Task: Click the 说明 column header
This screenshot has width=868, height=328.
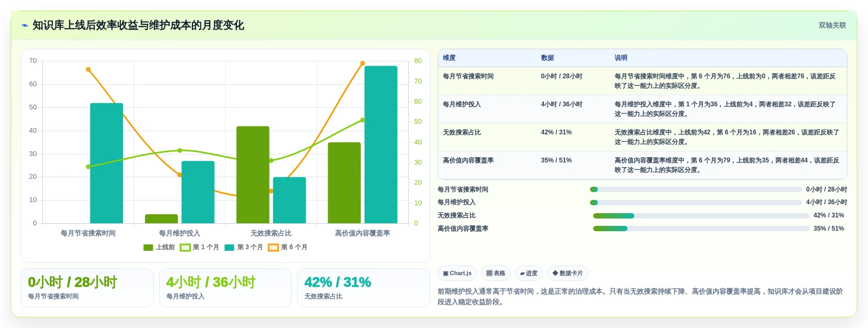Action: [621, 58]
